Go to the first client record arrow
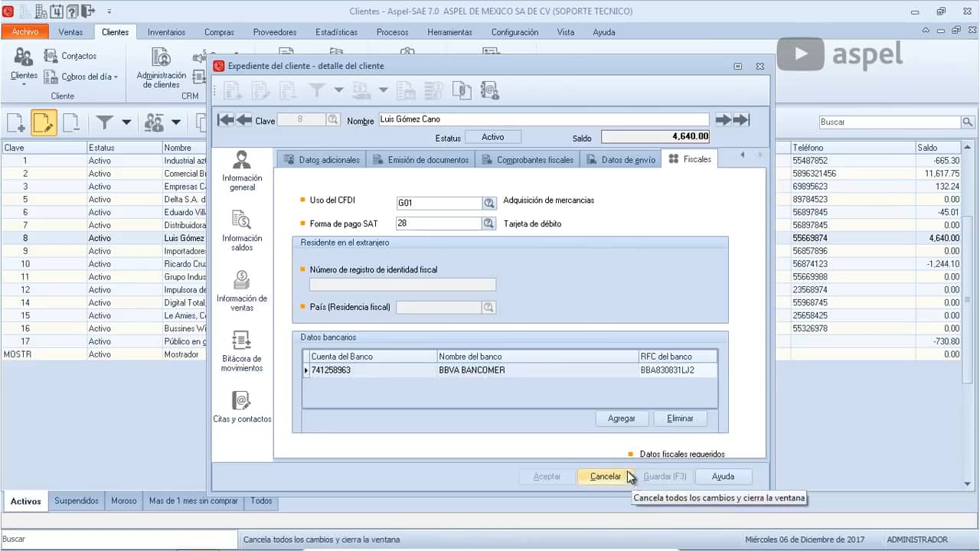Screen dimensions: 980x551 point(226,119)
